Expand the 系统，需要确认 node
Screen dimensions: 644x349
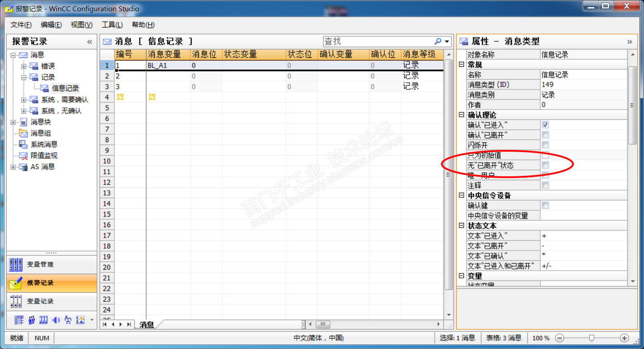24,100
